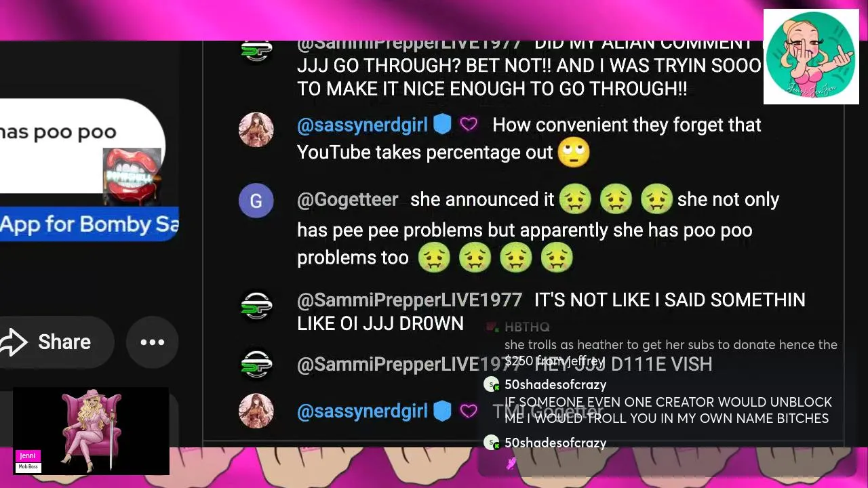868x488 pixels.
Task: Click sassynerdgirl's blue verified shield badge
Action: point(442,125)
